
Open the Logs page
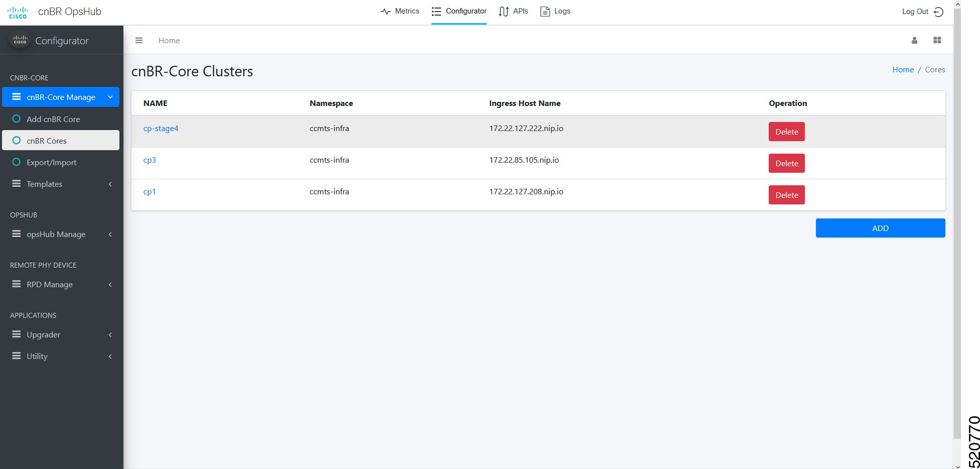[x=554, y=11]
